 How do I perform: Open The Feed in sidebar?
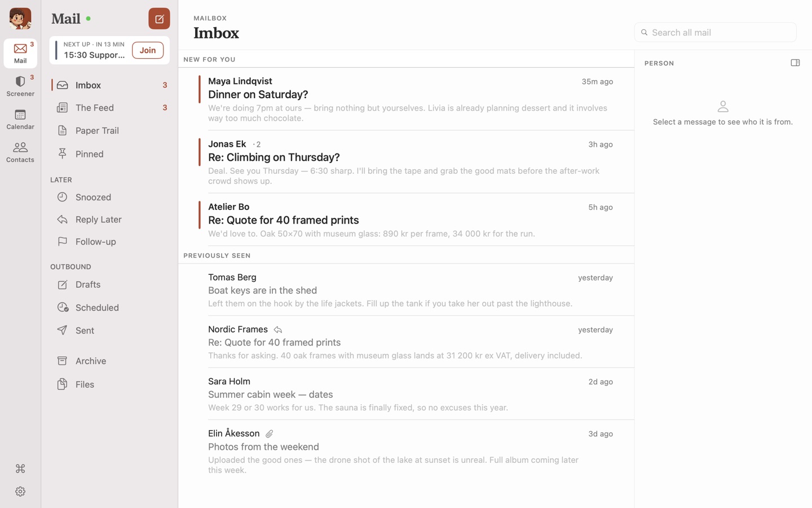pos(110,108)
